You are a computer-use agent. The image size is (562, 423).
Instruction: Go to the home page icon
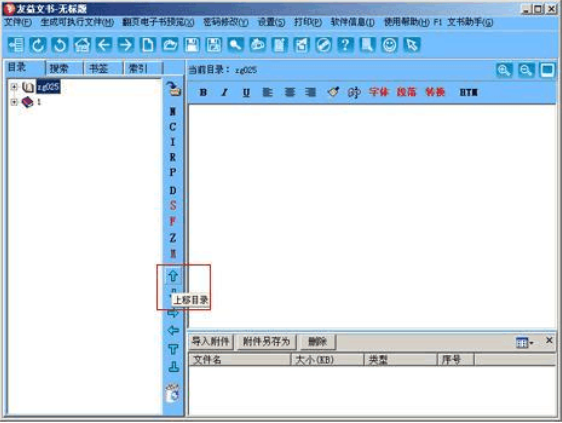click(82, 45)
